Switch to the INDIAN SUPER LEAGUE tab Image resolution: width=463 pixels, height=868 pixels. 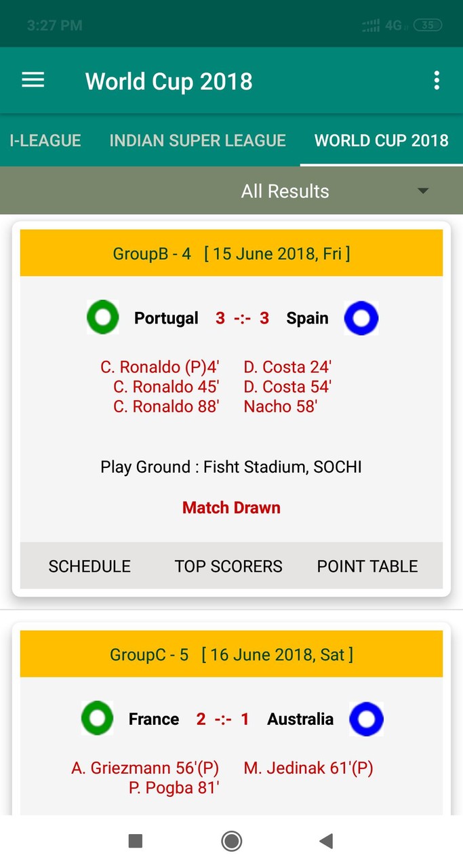pyautogui.click(x=197, y=140)
